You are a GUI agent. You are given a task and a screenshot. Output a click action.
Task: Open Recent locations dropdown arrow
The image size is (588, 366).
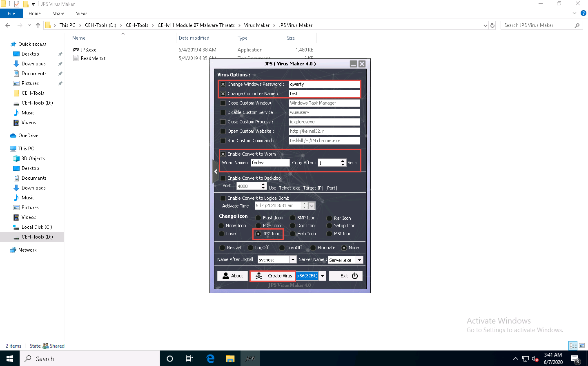[x=29, y=25]
